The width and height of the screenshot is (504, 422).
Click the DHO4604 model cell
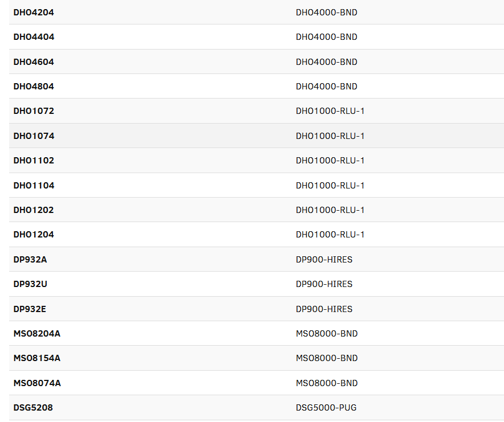point(34,62)
